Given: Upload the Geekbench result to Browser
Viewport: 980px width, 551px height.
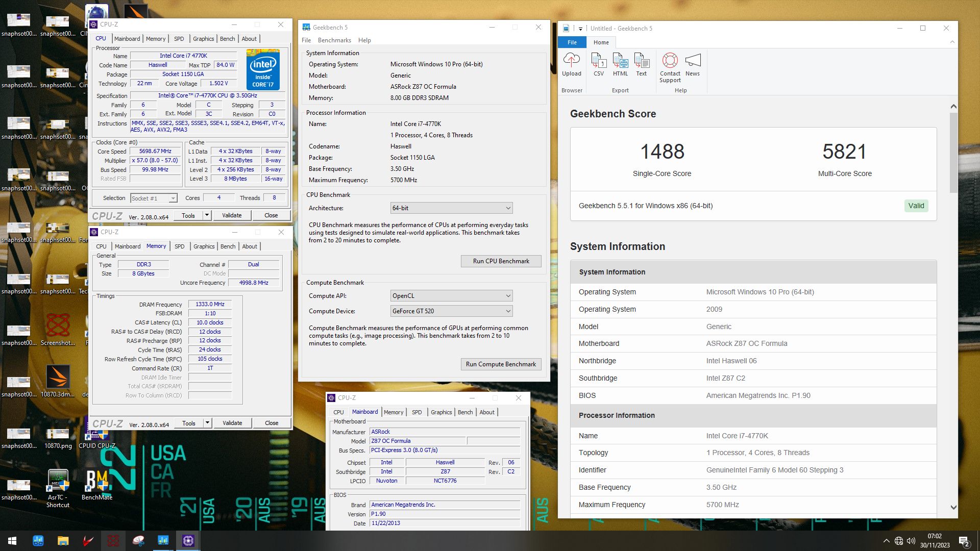Looking at the screenshot, I should click(x=572, y=65).
